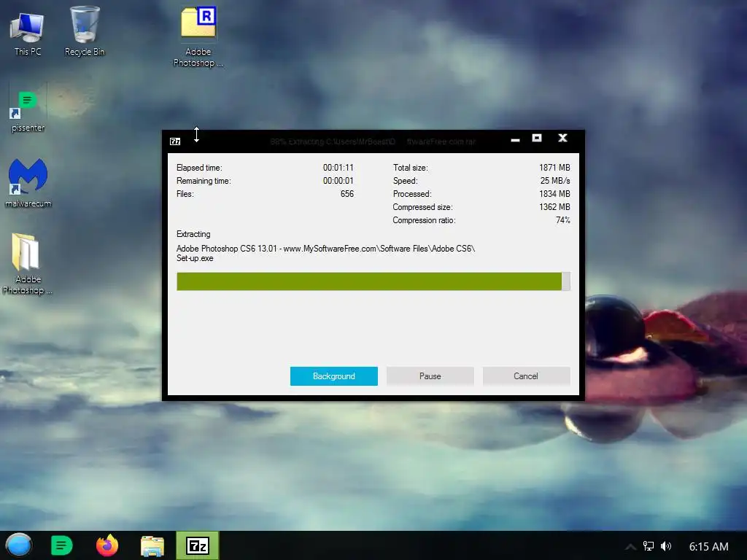This screenshot has height=560, width=747.
Task: Click the 7-Zip taskbar button
Action: click(x=197, y=545)
